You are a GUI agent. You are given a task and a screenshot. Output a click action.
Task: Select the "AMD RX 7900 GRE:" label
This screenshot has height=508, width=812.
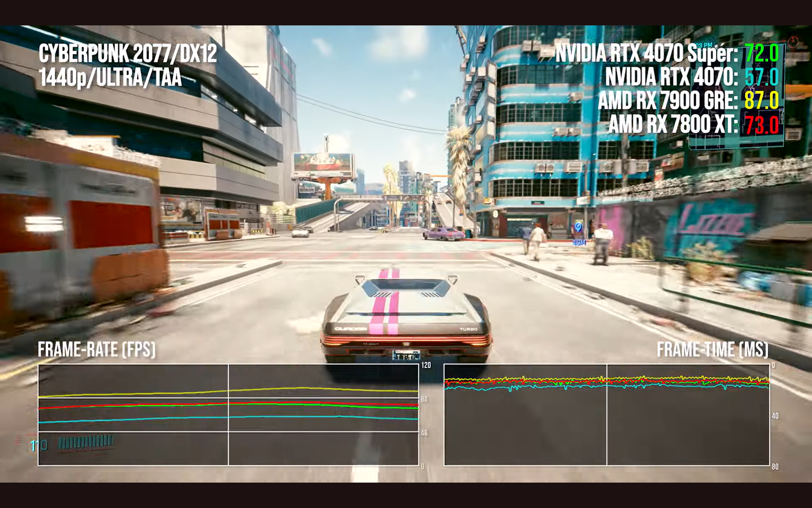point(668,100)
